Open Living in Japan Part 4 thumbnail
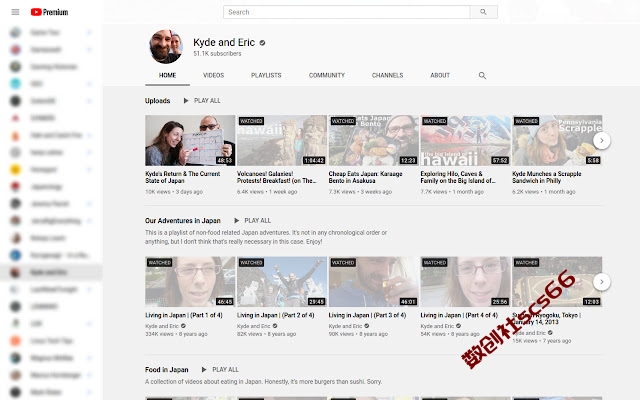Image resolution: width=640 pixels, height=400 pixels. (465, 282)
